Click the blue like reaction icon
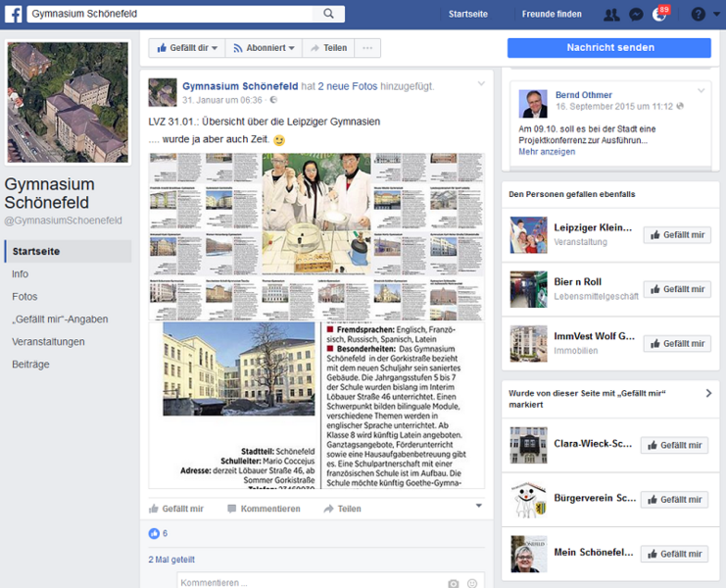This screenshot has width=726, height=588. coord(153,533)
